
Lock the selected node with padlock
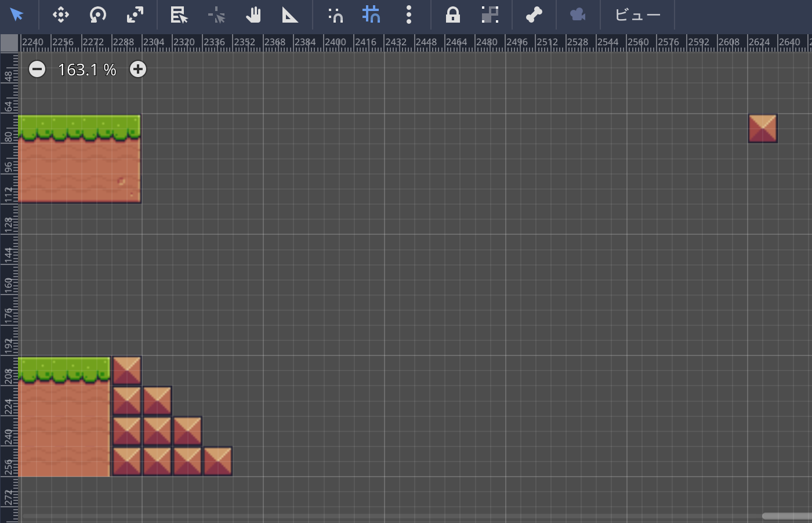(453, 14)
